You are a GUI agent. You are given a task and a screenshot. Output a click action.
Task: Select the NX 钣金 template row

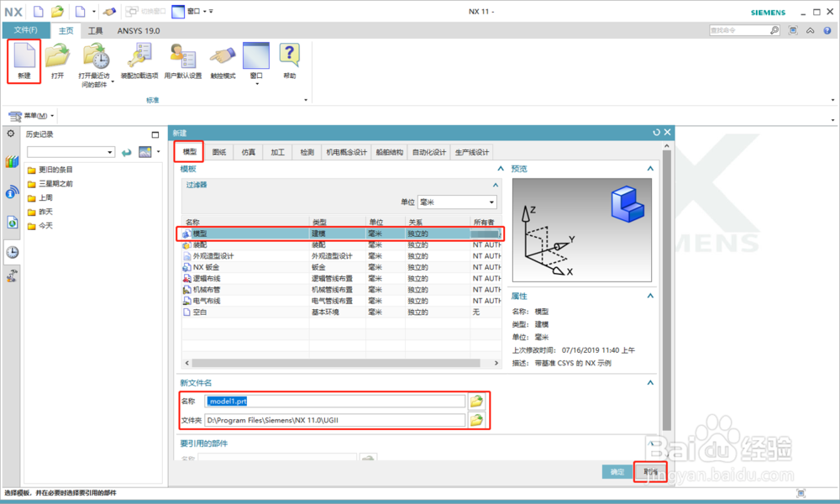(x=341, y=267)
